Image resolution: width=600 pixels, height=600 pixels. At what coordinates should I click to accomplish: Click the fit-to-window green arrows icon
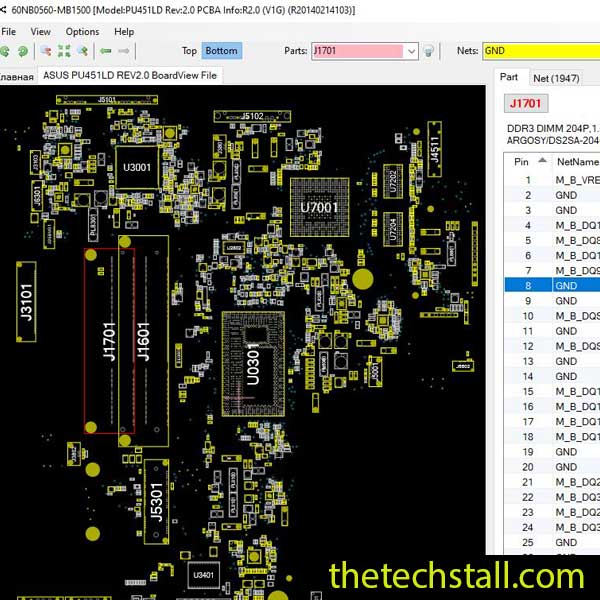[x=64, y=51]
